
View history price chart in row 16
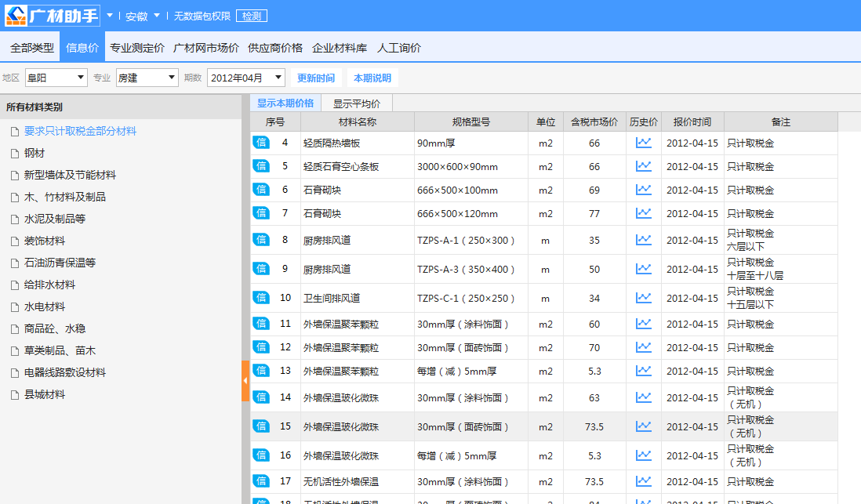point(643,455)
